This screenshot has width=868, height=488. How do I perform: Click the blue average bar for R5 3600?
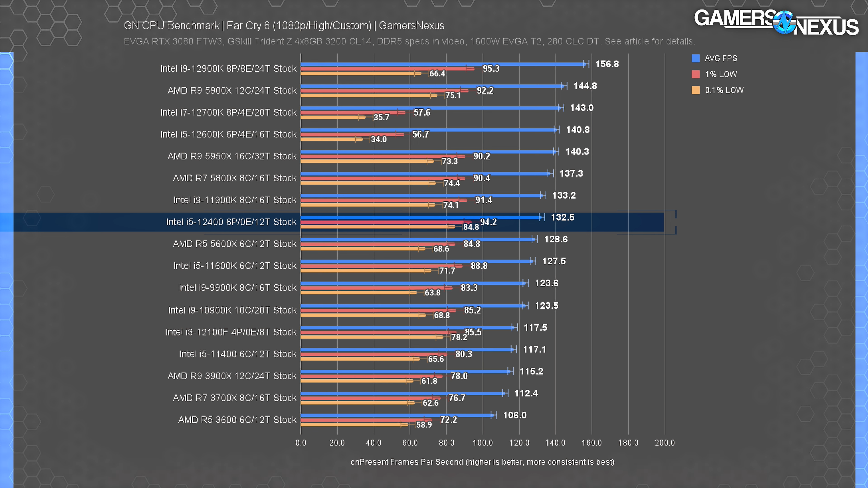(397, 415)
